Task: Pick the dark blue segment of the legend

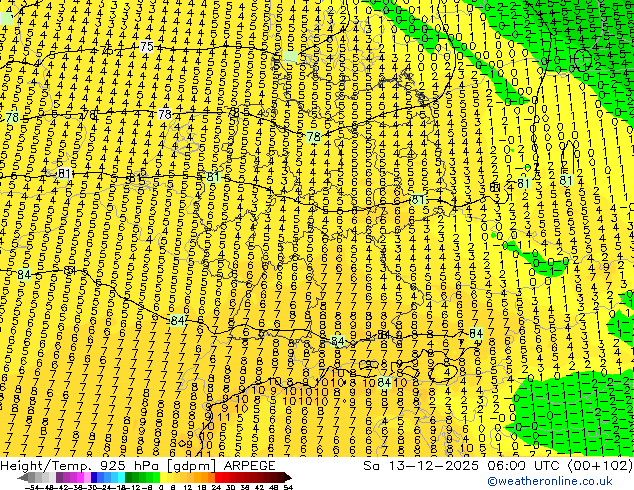Action: [x=94, y=478]
